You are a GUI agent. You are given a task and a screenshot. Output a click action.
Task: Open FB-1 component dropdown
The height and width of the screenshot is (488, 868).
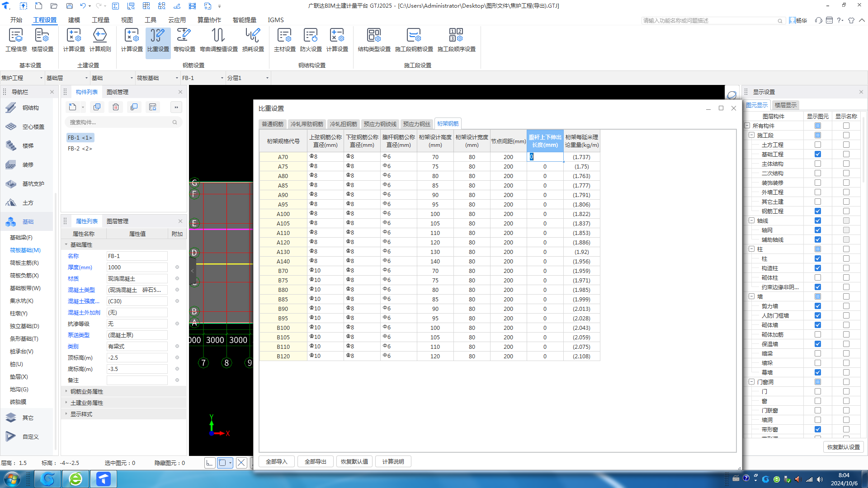coord(203,78)
